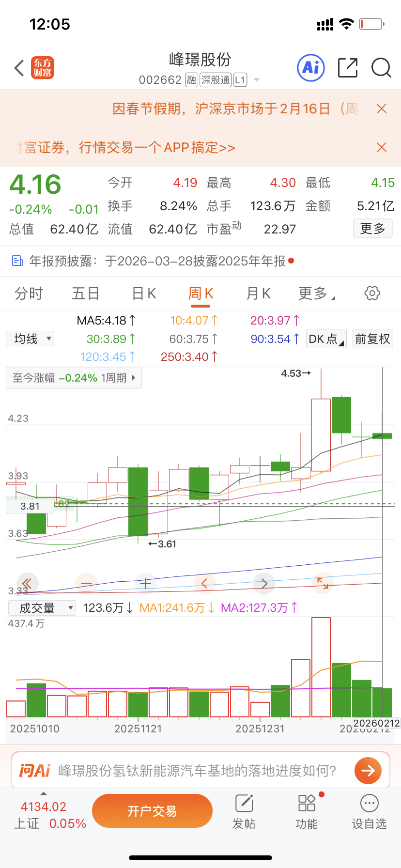The width and height of the screenshot is (401, 868).
Task: Move chart left with left chevron
Action: tap(204, 583)
